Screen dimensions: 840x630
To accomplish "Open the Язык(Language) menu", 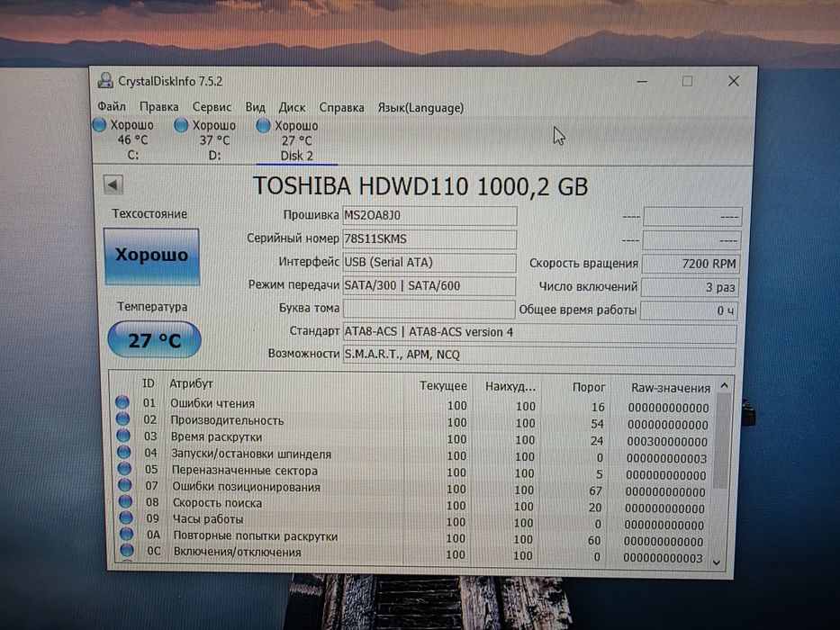I will [x=420, y=108].
